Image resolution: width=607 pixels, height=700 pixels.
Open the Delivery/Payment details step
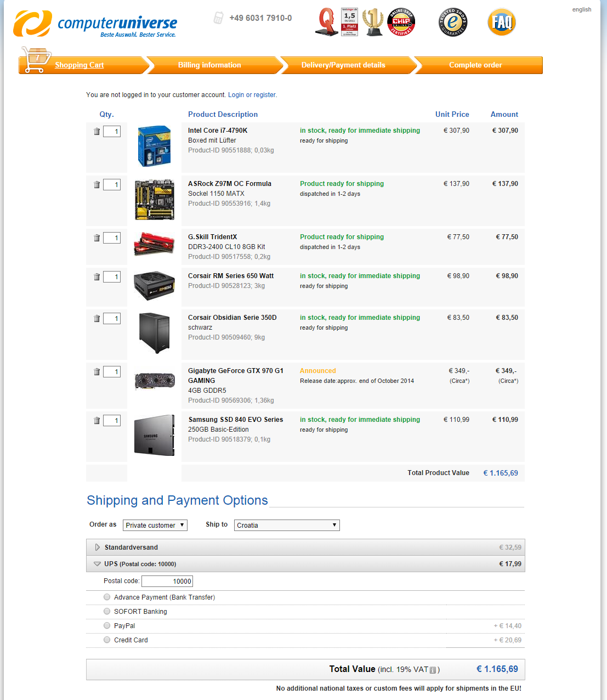tap(343, 65)
